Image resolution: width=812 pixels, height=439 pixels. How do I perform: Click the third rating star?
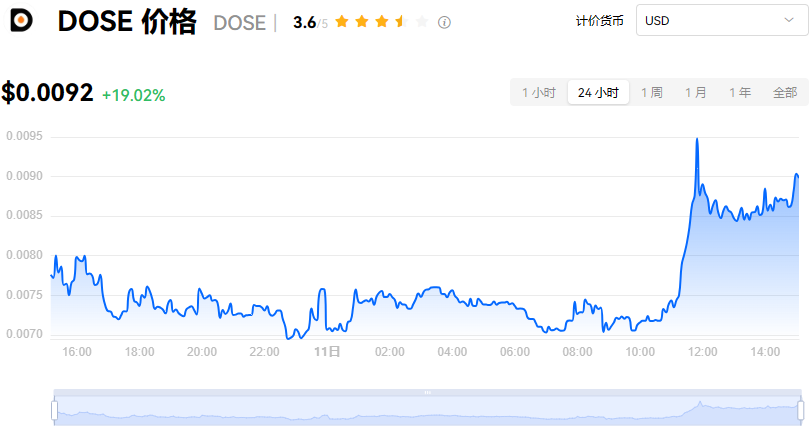[382, 22]
